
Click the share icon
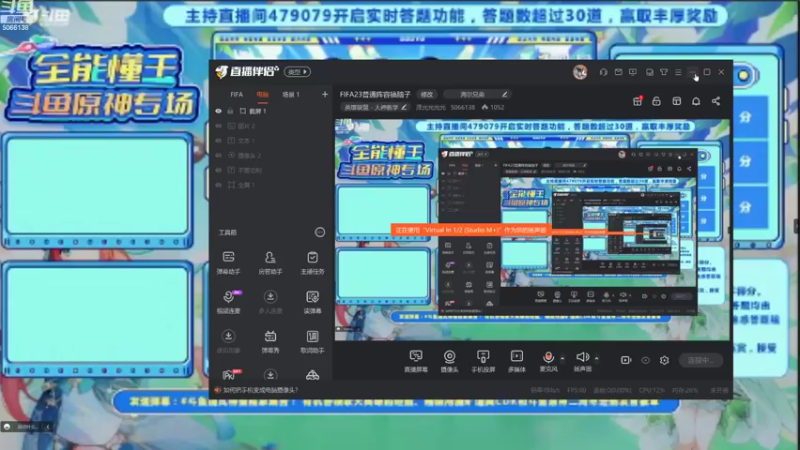(x=716, y=101)
